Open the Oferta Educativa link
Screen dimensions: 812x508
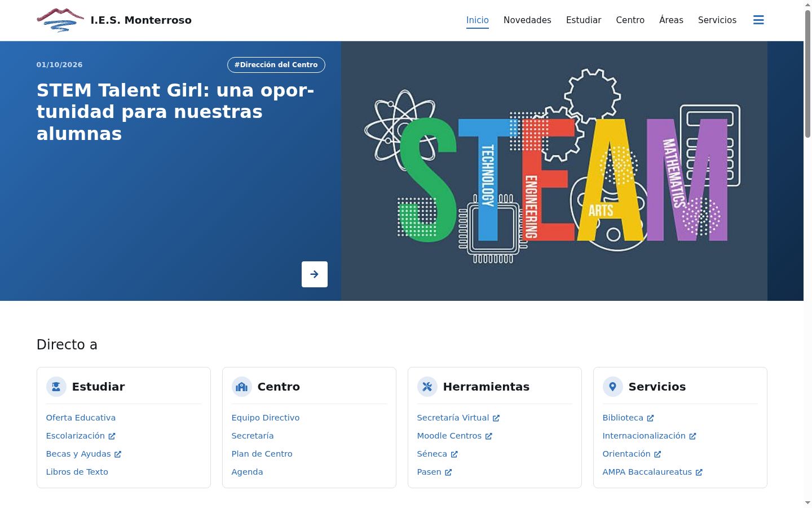coord(81,418)
